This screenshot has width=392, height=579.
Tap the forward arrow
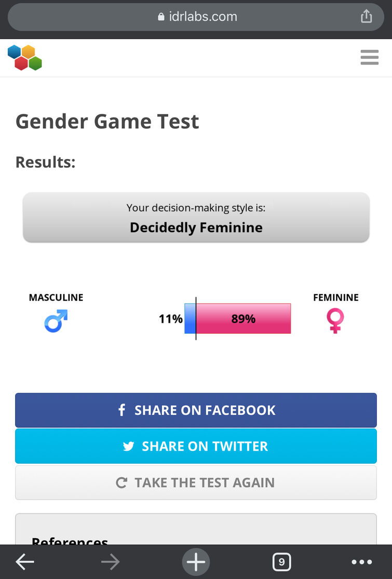(x=110, y=561)
